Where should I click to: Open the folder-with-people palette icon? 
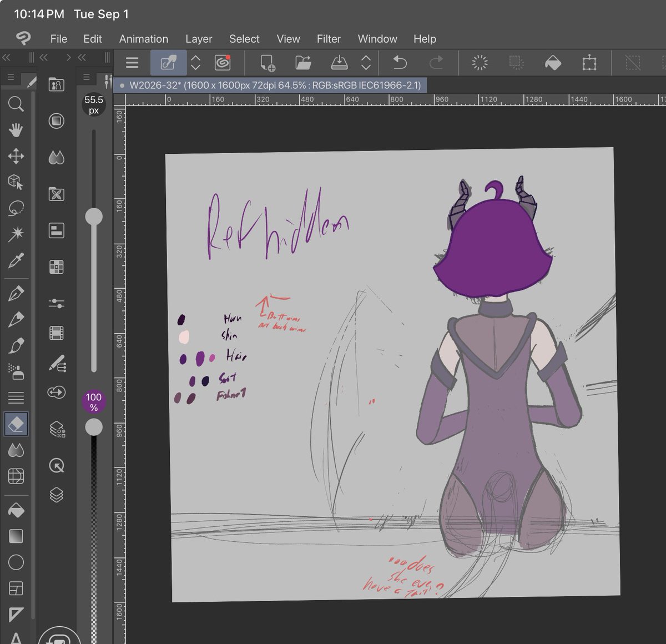[56, 84]
